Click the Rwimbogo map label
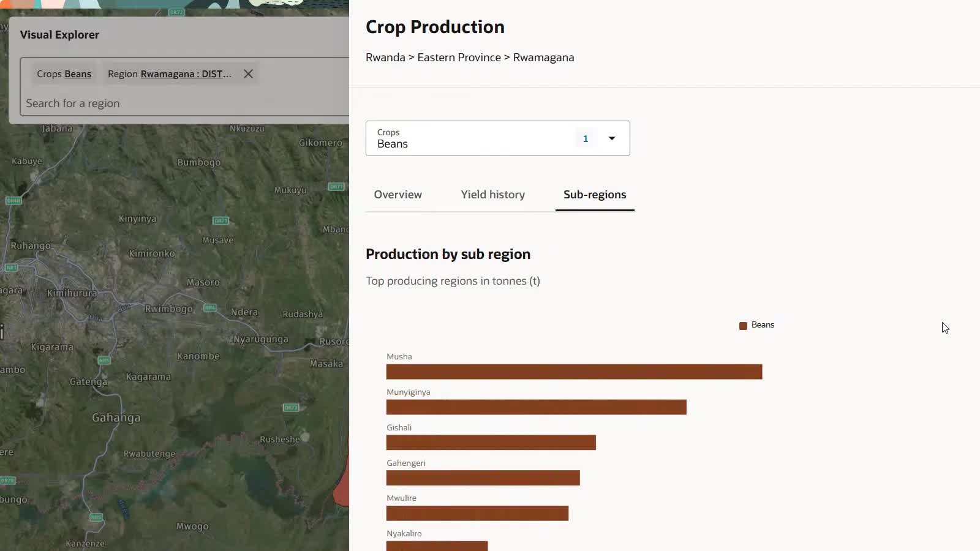Viewport: 980px width, 551px height. click(169, 309)
